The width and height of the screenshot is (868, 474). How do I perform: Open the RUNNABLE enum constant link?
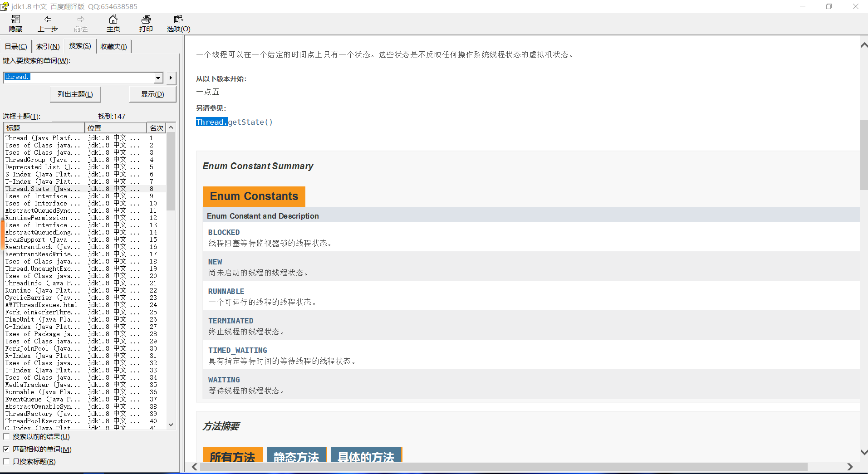click(226, 291)
